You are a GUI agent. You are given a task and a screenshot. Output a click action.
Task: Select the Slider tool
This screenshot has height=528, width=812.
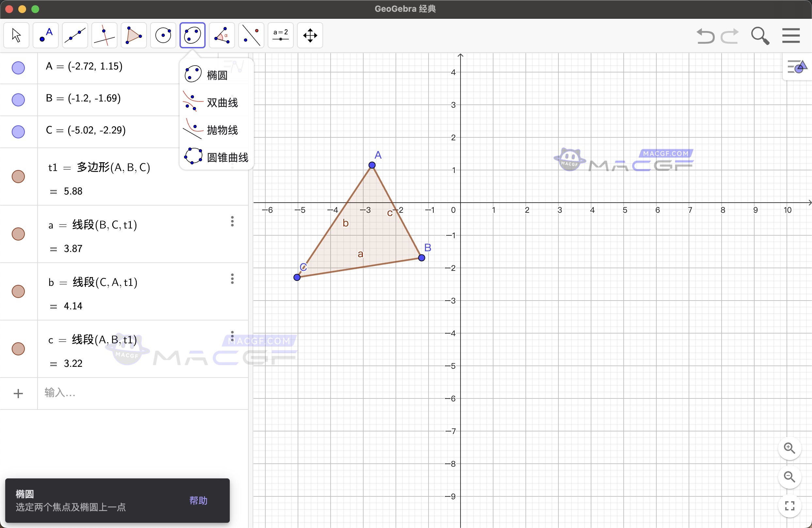coord(280,35)
